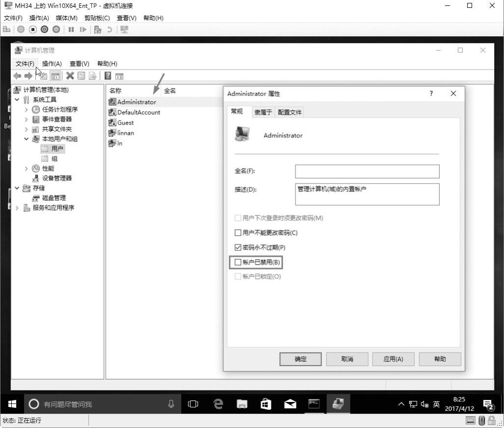Click the Forward arrow in Computer Management toolbar
The width and height of the screenshot is (504, 428).
pyautogui.click(x=28, y=76)
